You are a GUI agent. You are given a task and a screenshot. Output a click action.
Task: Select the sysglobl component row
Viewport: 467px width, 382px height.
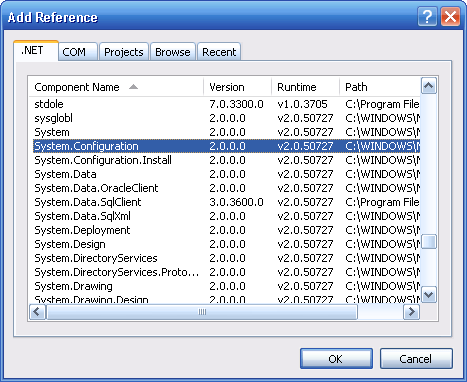coord(226,118)
